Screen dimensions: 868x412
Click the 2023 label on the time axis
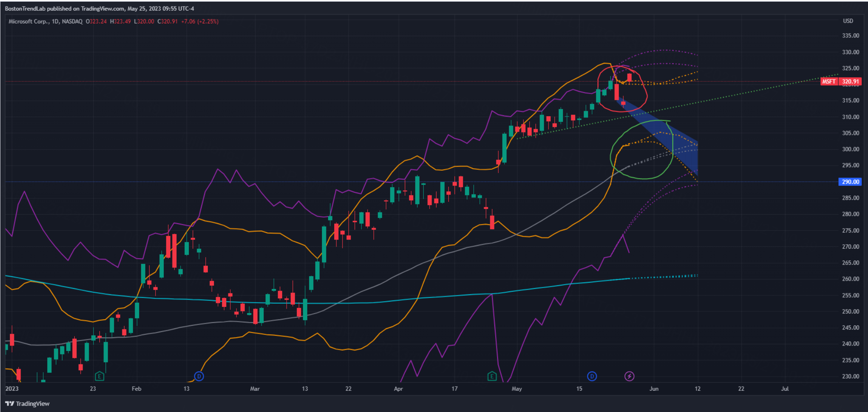coord(12,389)
